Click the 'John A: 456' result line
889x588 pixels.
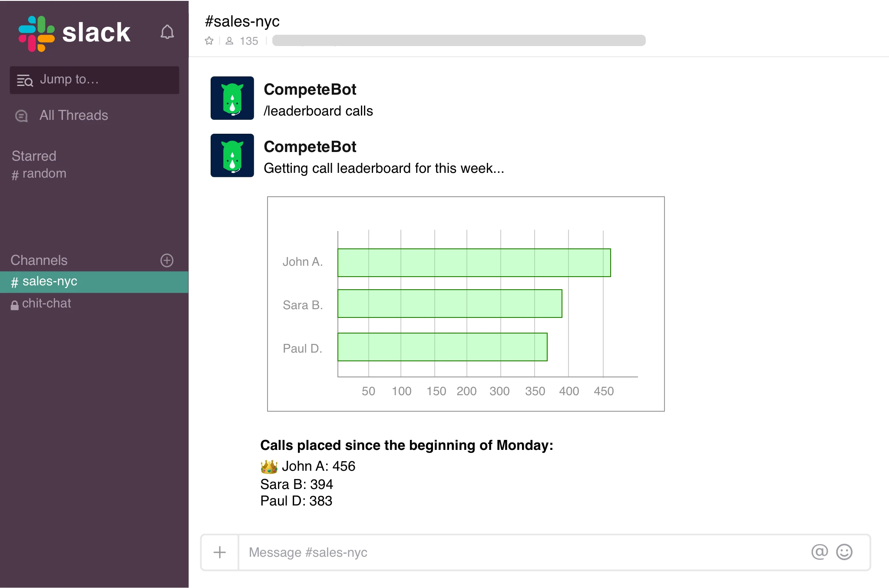click(318, 466)
